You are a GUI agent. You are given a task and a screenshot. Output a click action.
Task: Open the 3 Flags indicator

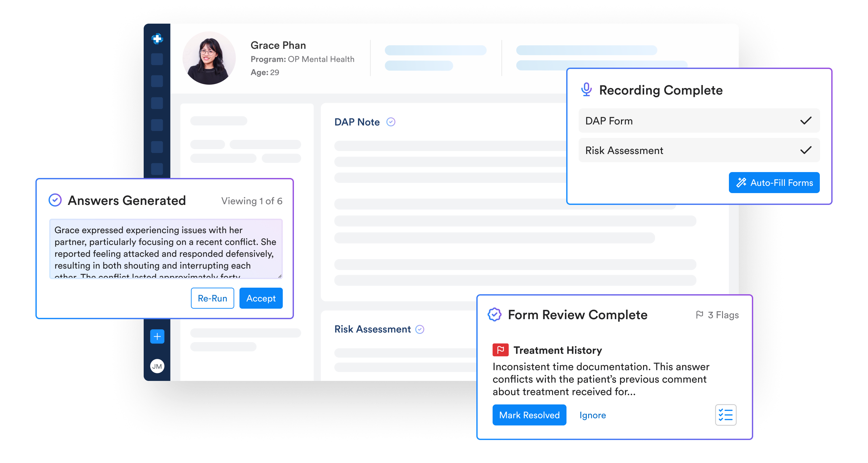717,315
